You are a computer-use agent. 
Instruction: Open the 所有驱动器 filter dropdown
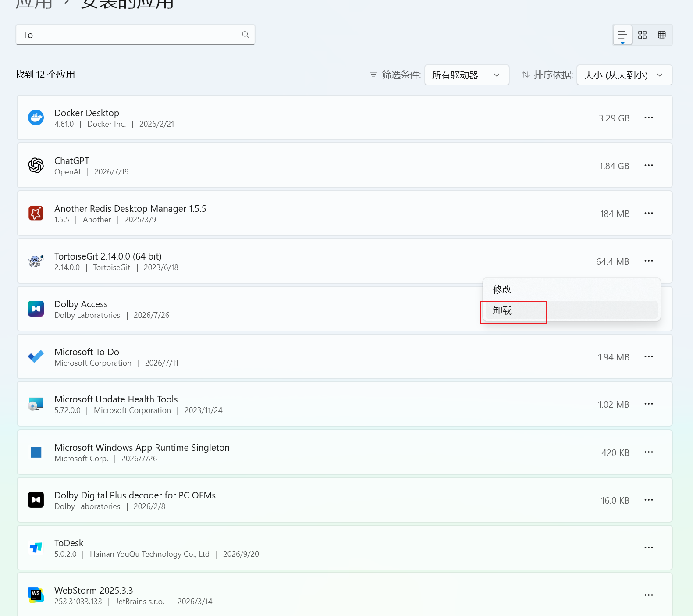(x=467, y=75)
